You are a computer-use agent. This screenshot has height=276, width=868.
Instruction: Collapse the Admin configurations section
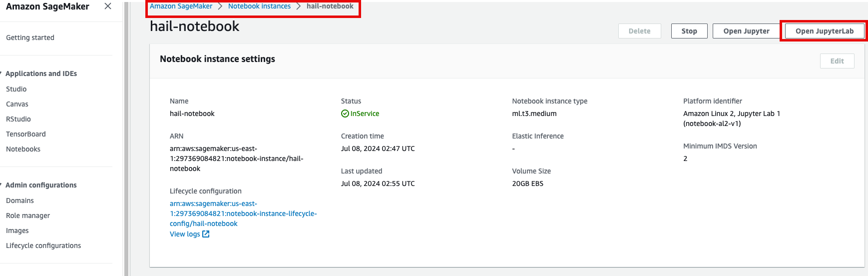pos(1,185)
